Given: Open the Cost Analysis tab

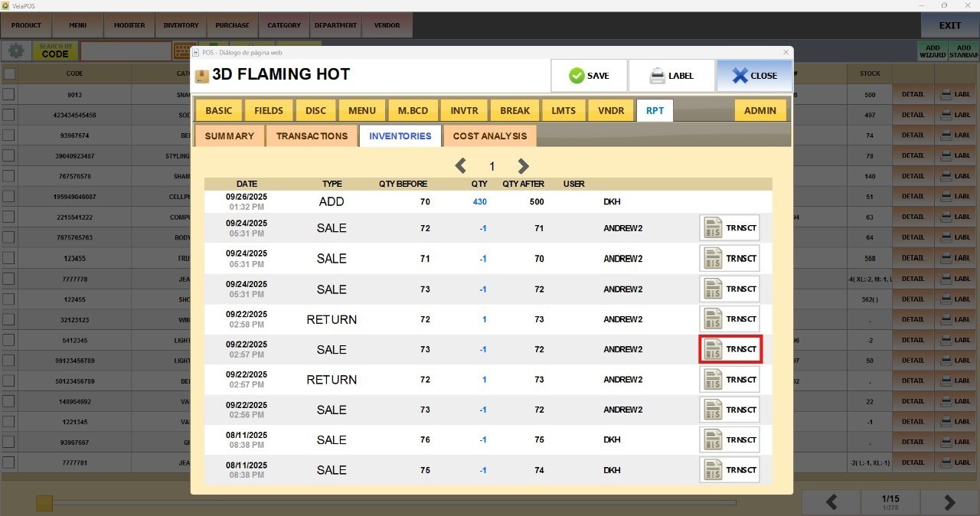Looking at the screenshot, I should 490,136.
